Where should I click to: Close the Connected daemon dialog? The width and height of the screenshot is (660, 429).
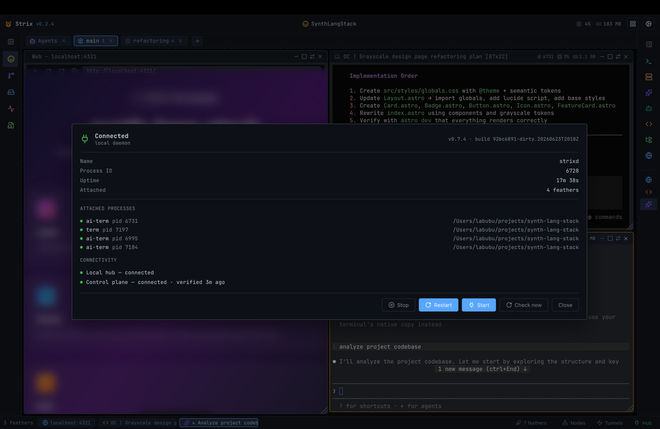coord(565,305)
